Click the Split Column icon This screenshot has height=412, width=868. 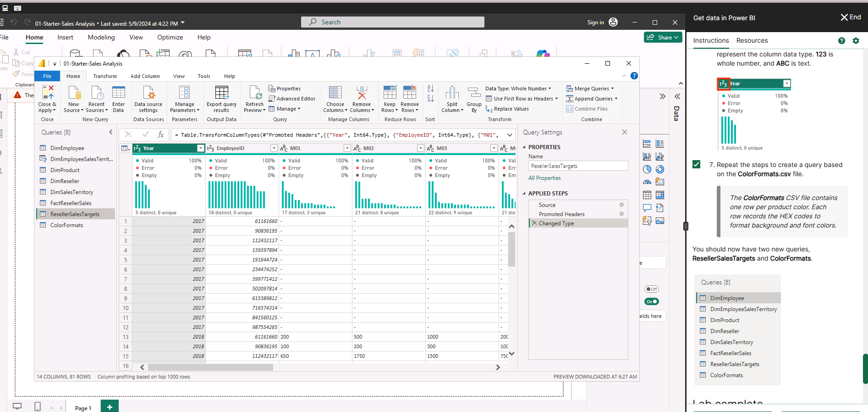452,93
